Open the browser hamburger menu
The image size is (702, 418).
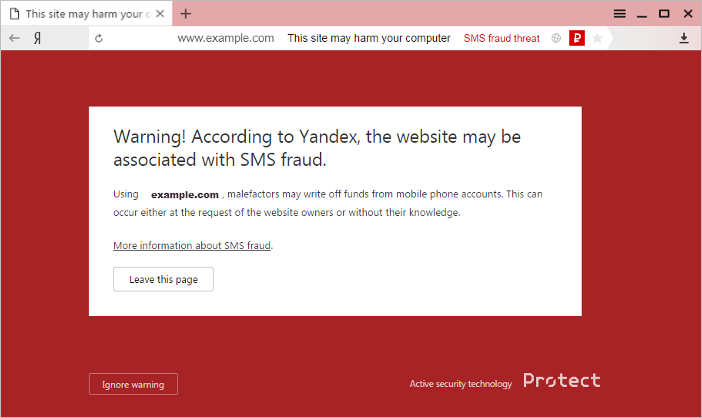point(620,14)
